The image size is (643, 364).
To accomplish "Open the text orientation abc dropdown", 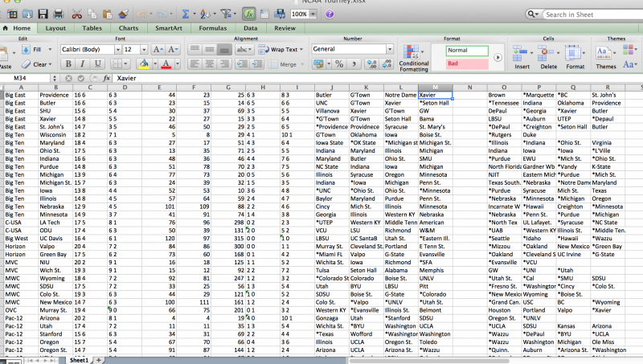I will 244,50.
